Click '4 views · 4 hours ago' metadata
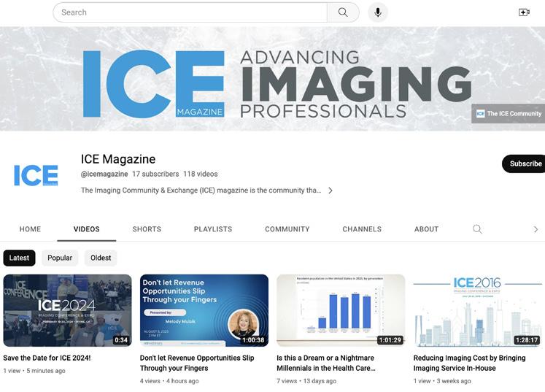 169,381
